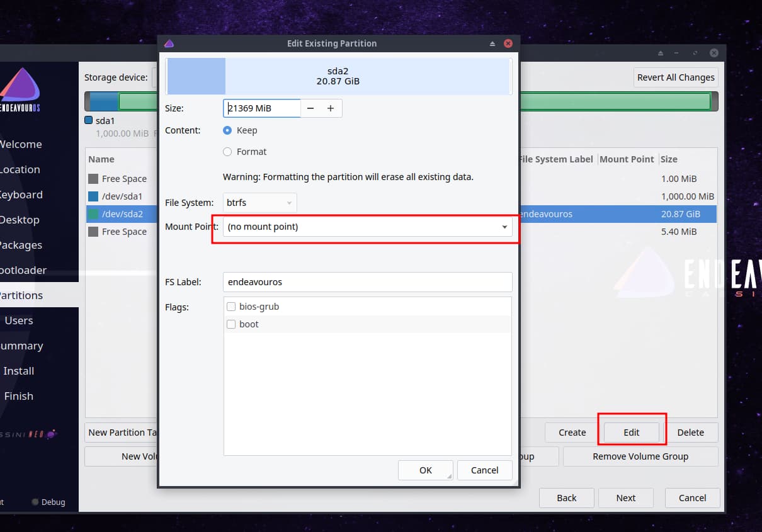This screenshot has width=762, height=532.
Task: Click the FS Label text field
Action: pos(368,282)
